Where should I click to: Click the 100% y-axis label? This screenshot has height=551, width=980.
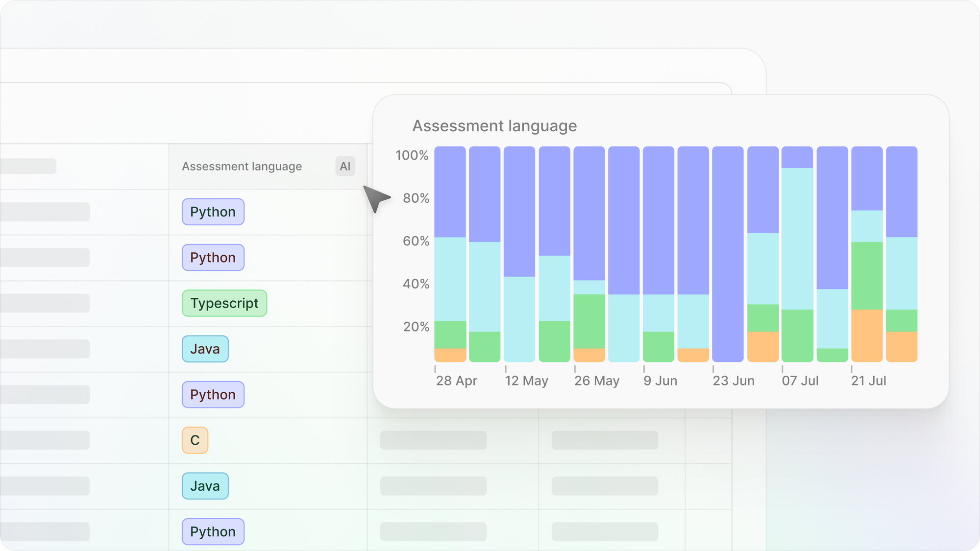[412, 155]
